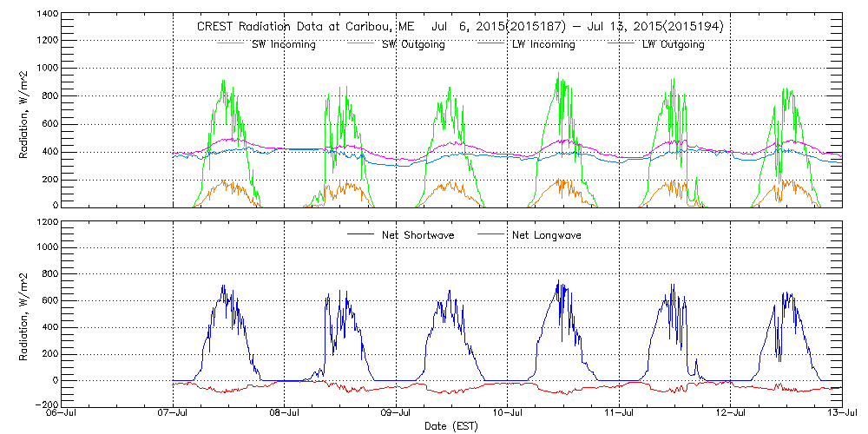
Task: Click the LW Outgoing legend entry
Action: pyautogui.click(x=673, y=44)
